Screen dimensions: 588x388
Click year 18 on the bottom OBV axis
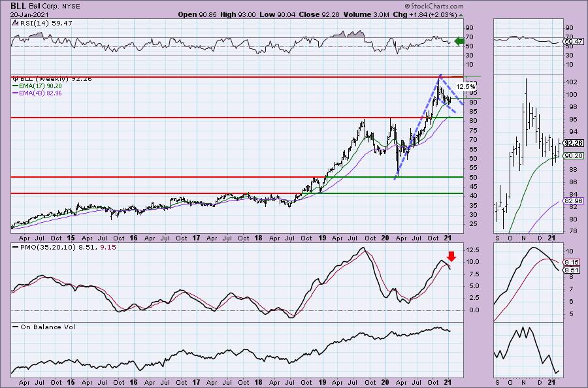258,383
